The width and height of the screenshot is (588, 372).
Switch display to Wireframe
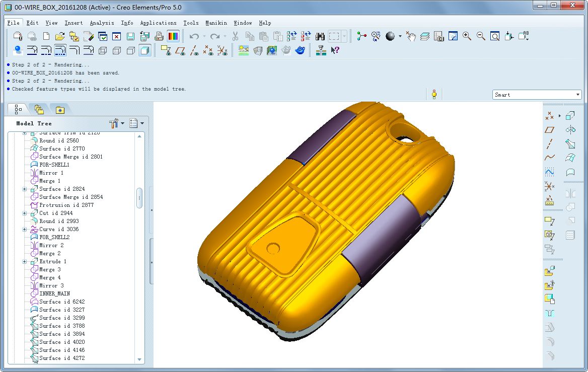pyautogui.click(x=103, y=50)
